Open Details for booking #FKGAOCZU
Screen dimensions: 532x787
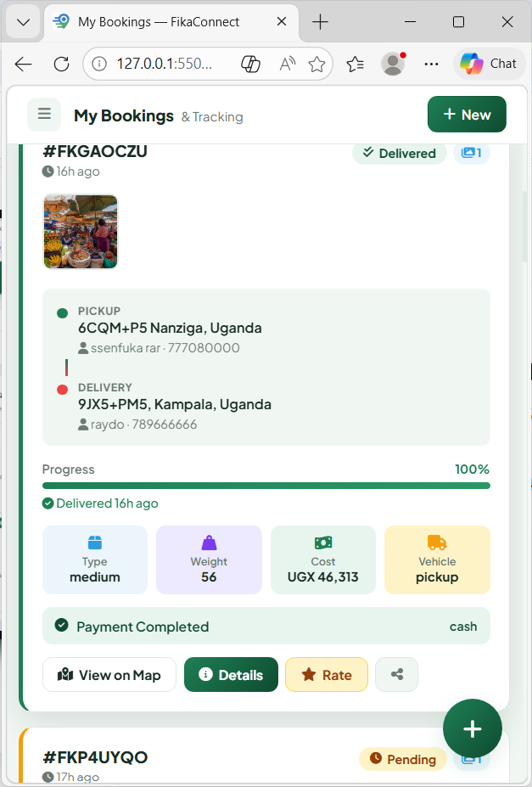pyautogui.click(x=231, y=674)
